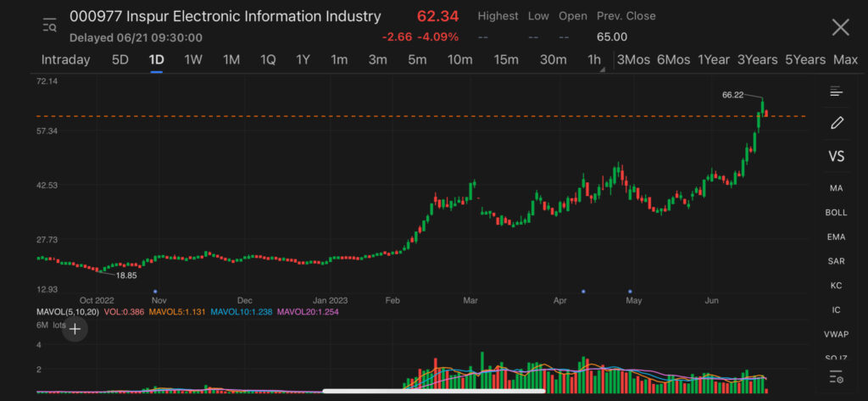Select the 1Y interval tab
Screen dimensions: 868x401
coord(303,60)
